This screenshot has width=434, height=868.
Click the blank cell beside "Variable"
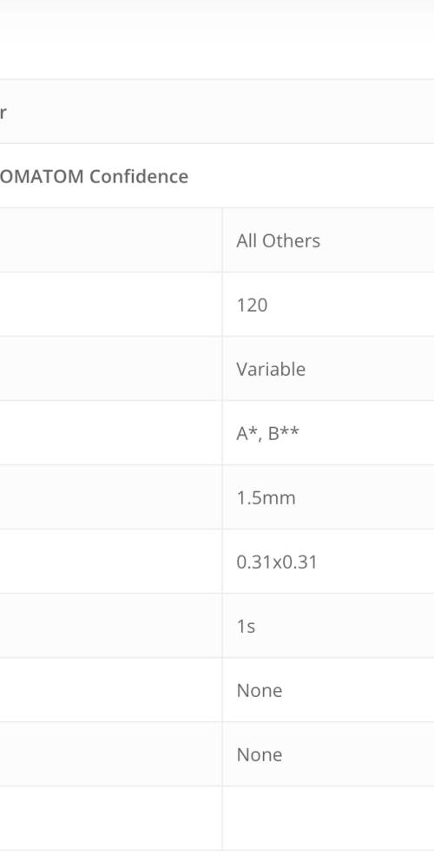tap(111, 369)
